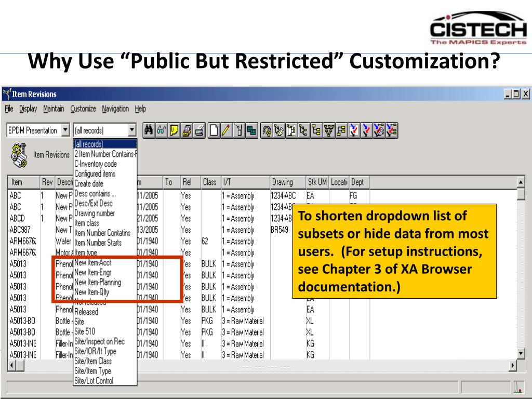The image size is (532, 399).
Task: Open the EPDM Presentation view dropdown
Action: pos(65,130)
